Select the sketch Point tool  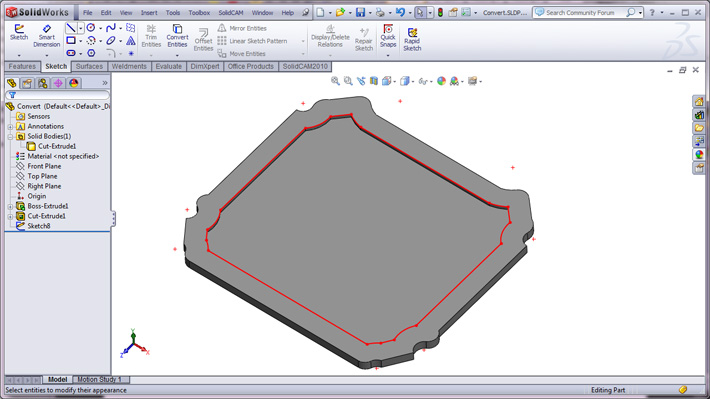[131, 53]
